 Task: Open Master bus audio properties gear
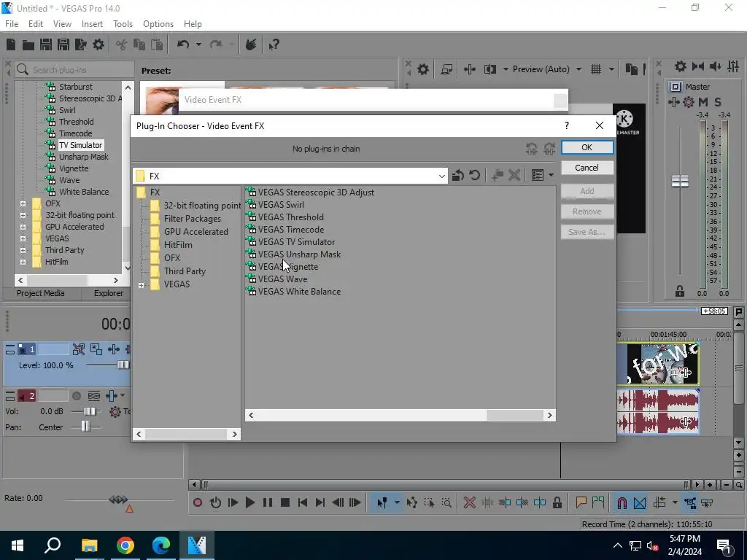click(x=681, y=66)
